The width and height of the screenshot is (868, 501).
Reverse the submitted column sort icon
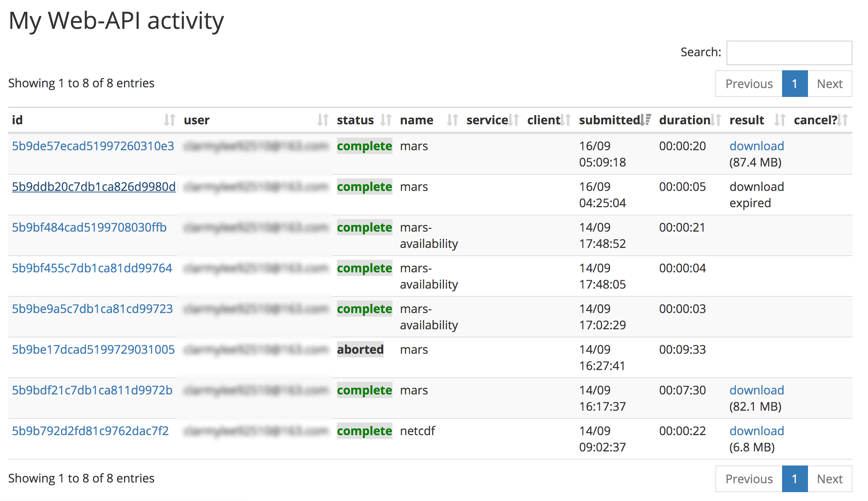645,120
